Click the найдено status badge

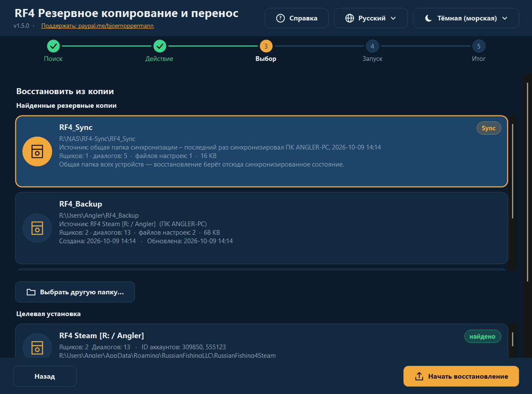coord(483,336)
